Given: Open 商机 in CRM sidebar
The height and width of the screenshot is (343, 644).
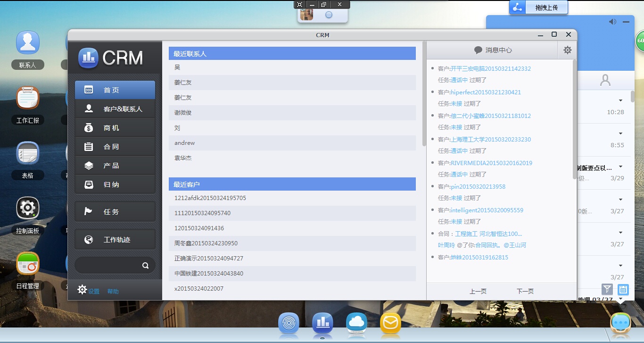Looking at the screenshot, I should [x=115, y=128].
